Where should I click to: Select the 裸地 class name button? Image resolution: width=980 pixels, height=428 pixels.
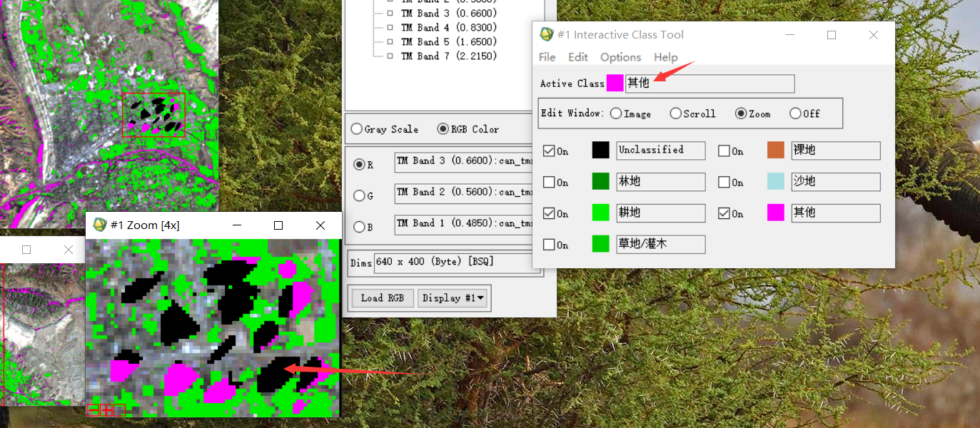pos(836,151)
